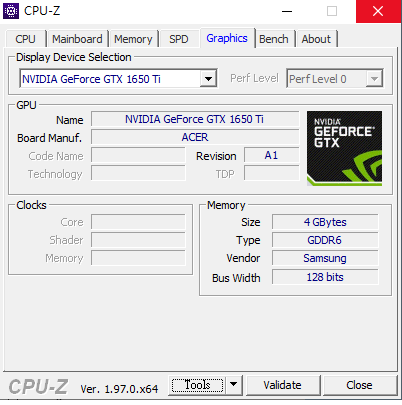Open the Bench tab
This screenshot has width=402, height=405.
point(274,39)
